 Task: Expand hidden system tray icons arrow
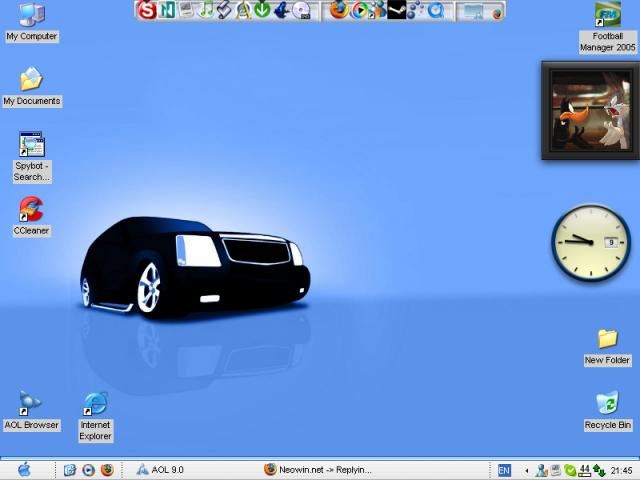tap(527, 471)
